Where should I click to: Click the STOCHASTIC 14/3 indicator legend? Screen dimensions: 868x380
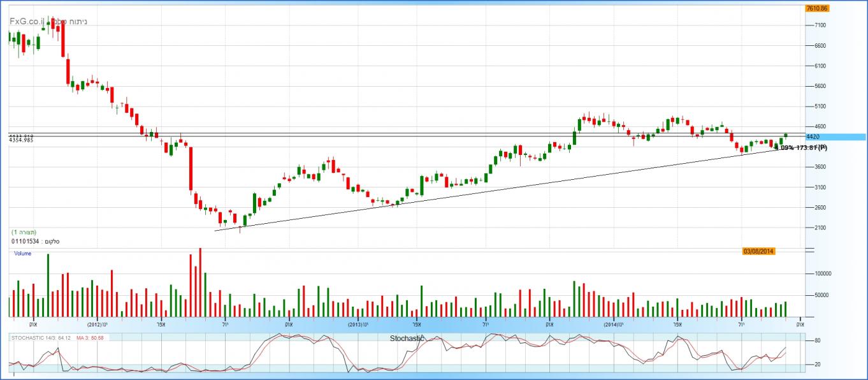(40, 337)
